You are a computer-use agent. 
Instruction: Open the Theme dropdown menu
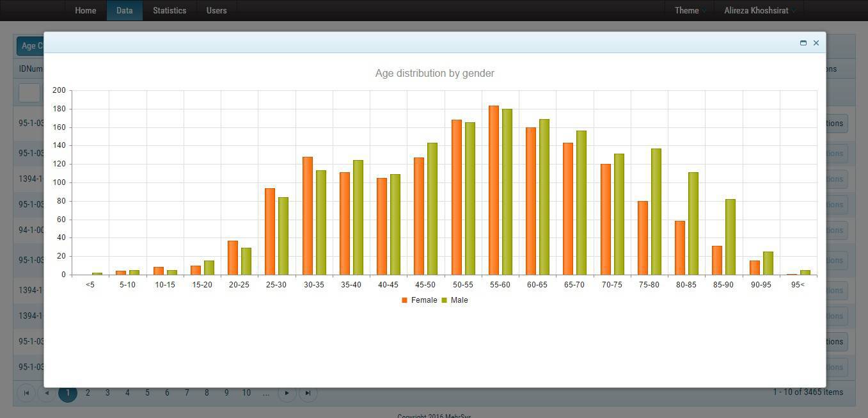point(690,10)
